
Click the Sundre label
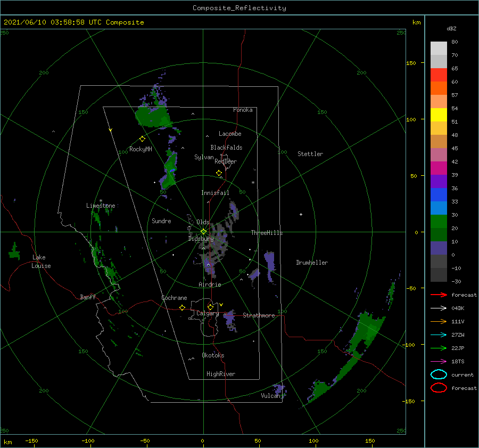click(161, 221)
